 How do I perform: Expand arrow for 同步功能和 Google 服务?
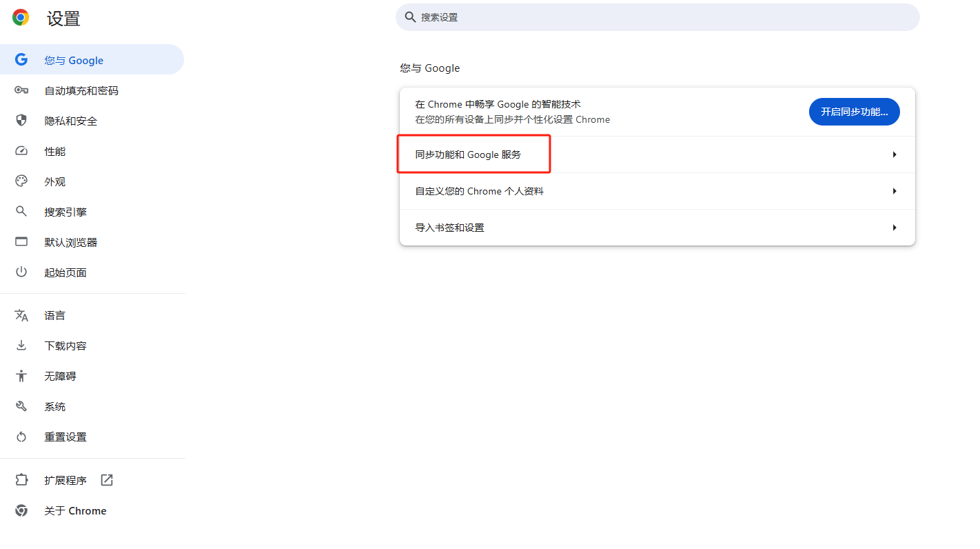tap(895, 154)
